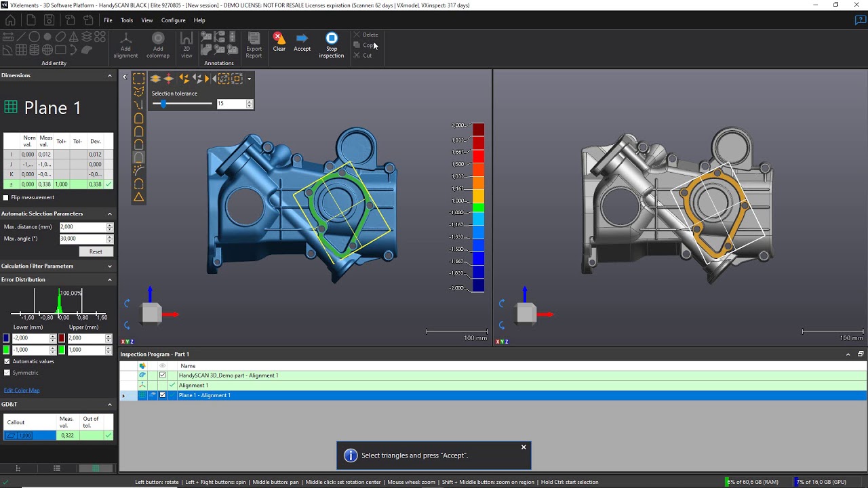The width and height of the screenshot is (868, 488).
Task: Collapse the Dimensions panel
Action: [110, 75]
